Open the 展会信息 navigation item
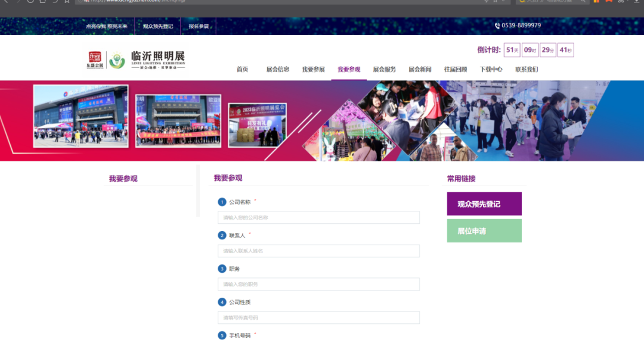The image size is (644, 340). pyautogui.click(x=278, y=69)
